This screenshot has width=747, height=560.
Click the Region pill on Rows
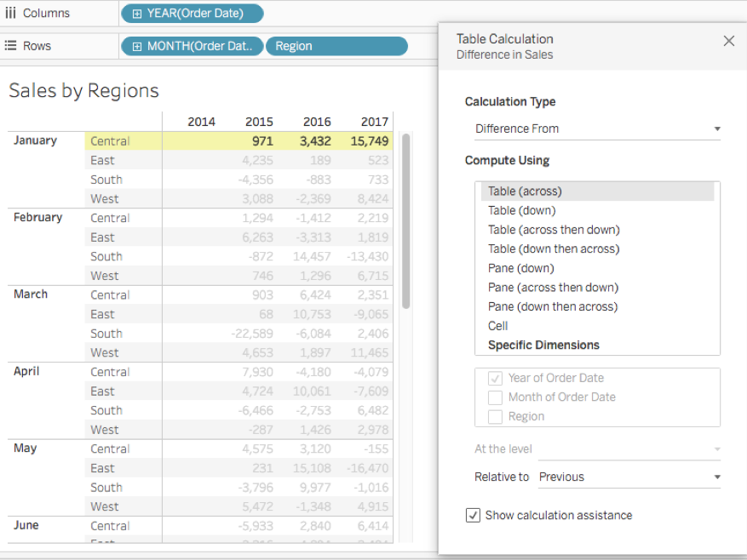point(336,46)
